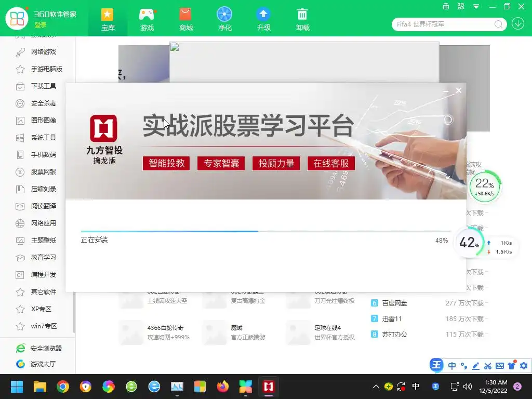Select 图形图像 in the sidebar
Viewport: 532px width, 399px height.
(x=36, y=121)
